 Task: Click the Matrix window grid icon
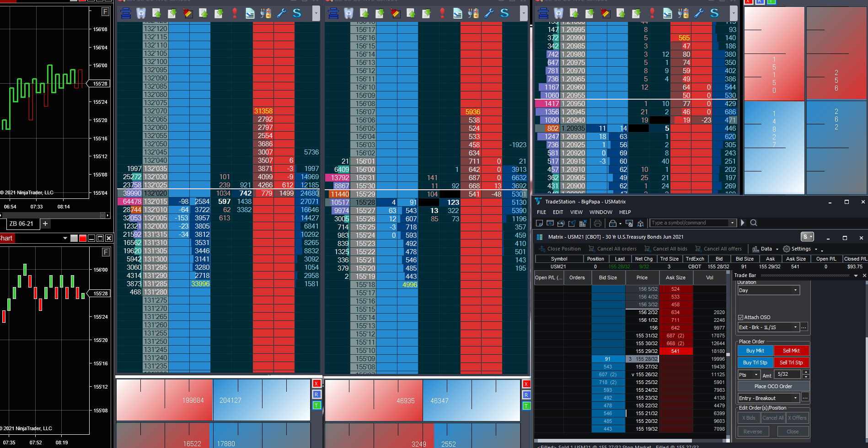540,237
